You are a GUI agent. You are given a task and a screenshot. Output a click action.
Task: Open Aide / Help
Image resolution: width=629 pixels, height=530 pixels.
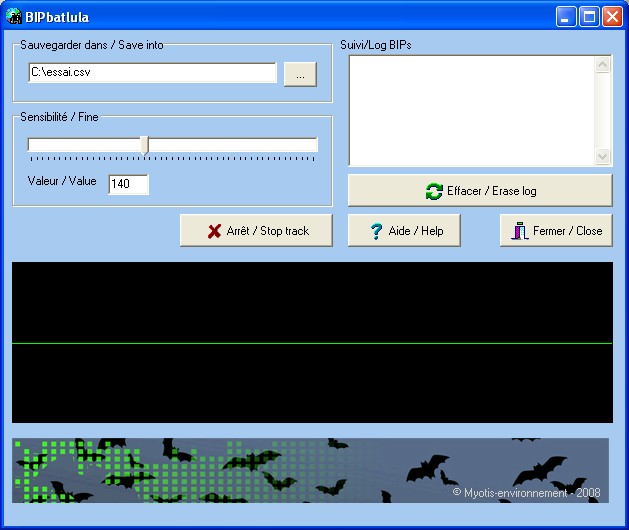pyautogui.click(x=404, y=230)
